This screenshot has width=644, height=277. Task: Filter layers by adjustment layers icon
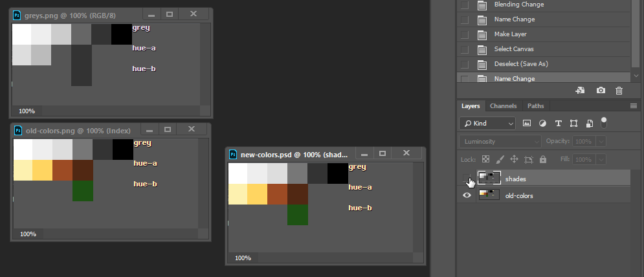tap(542, 123)
